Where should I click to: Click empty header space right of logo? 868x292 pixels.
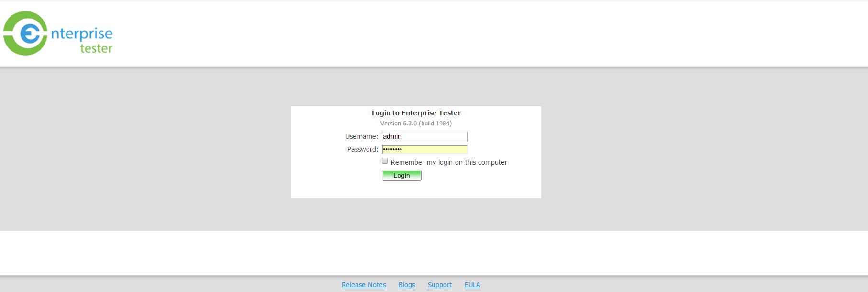[x=479, y=34]
